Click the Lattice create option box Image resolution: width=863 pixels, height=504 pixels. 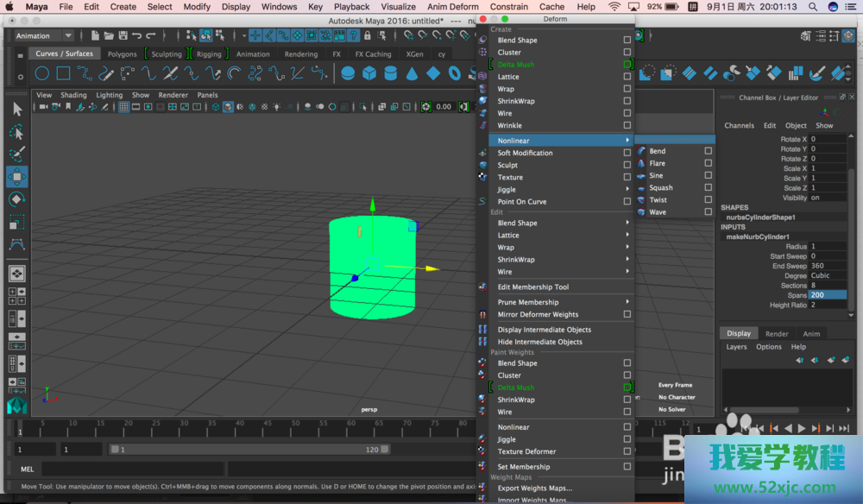point(627,77)
